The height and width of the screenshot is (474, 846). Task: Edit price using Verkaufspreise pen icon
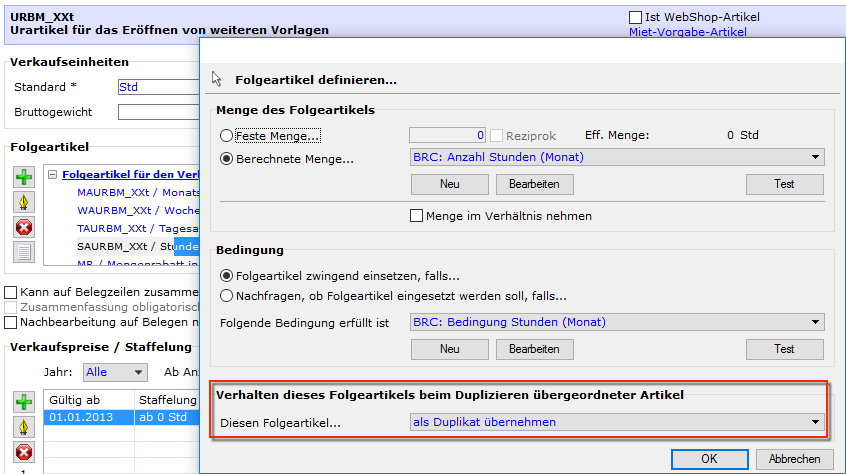pos(24,427)
